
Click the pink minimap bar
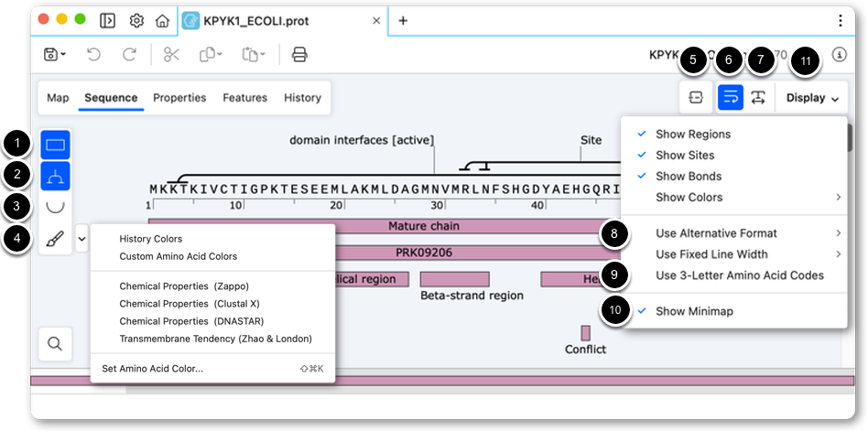[x=442, y=381]
